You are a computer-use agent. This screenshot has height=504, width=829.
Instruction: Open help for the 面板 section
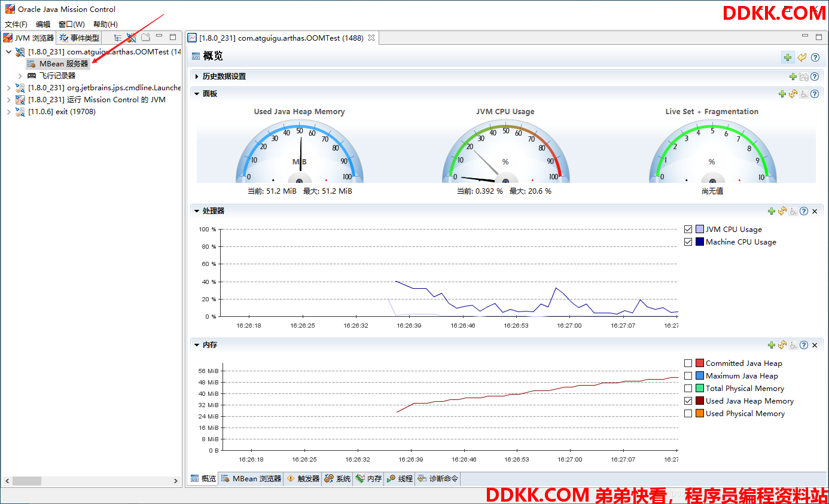[815, 94]
